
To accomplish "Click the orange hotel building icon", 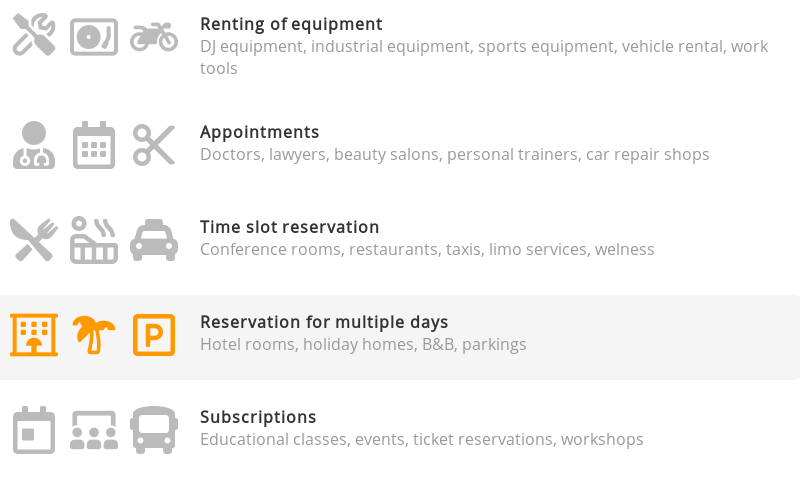I will coord(34,335).
